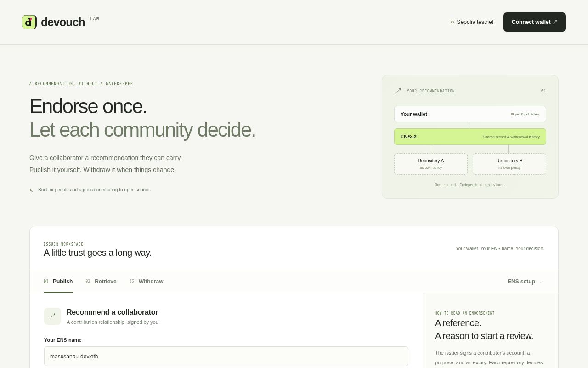This screenshot has height=368, width=588.
Task: Click the devouch logo icon
Action: 29,22
